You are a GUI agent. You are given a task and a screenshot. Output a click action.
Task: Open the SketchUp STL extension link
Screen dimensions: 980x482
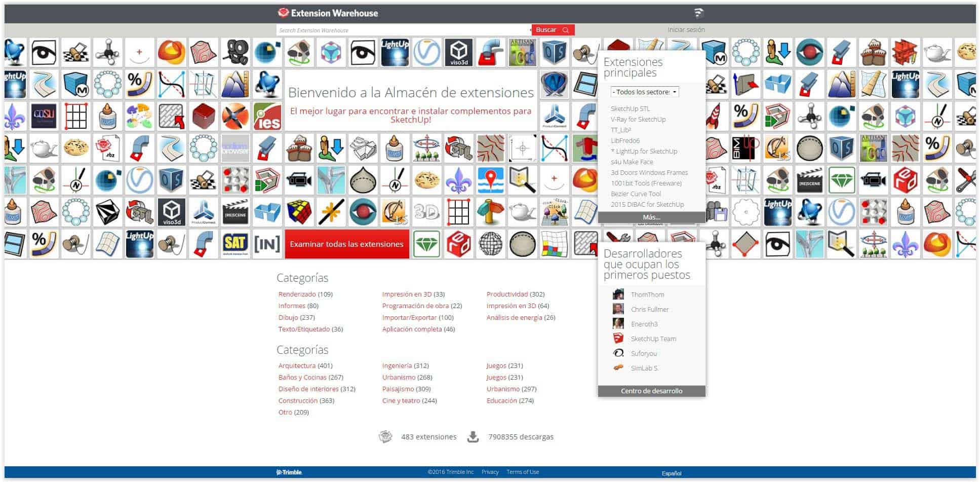630,108
